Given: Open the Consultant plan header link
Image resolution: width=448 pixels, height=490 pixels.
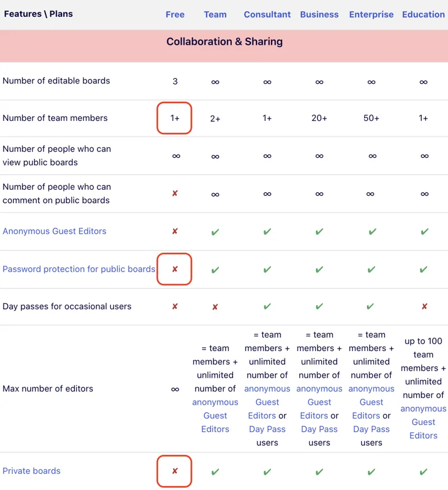Looking at the screenshot, I should click(267, 15).
